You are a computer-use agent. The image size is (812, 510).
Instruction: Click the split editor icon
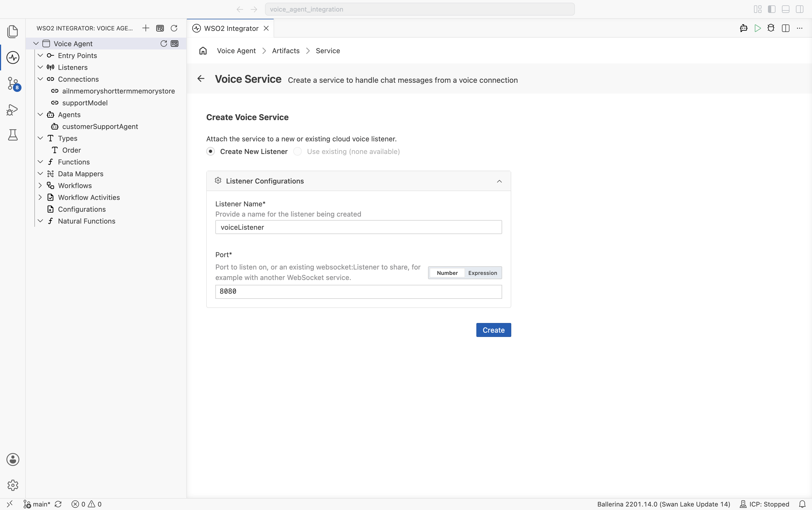[786, 28]
